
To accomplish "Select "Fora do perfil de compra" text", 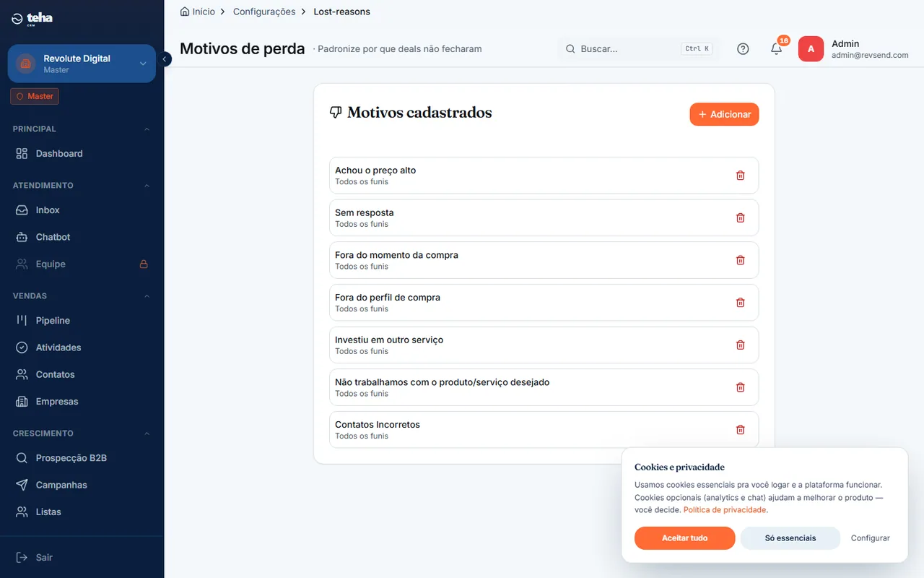I will point(388,298).
